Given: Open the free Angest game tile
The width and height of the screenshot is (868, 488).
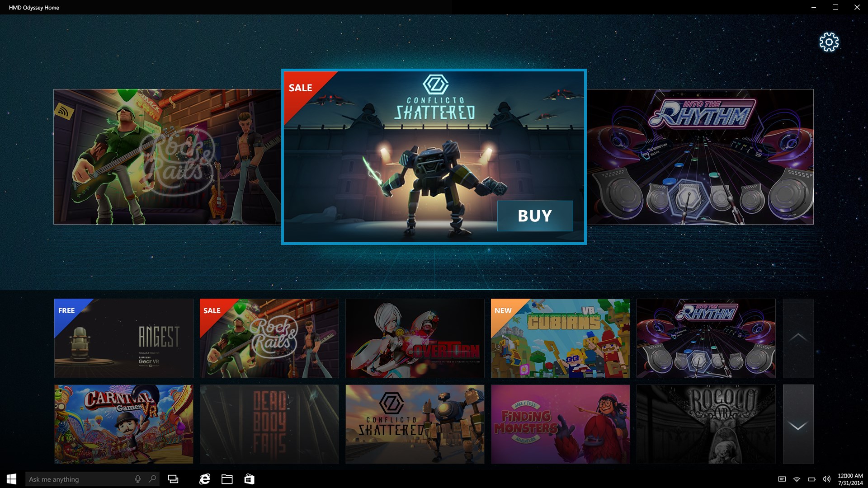Looking at the screenshot, I should (x=124, y=338).
